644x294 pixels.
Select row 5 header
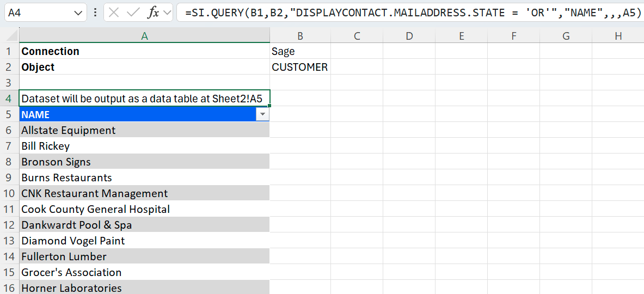[9, 114]
